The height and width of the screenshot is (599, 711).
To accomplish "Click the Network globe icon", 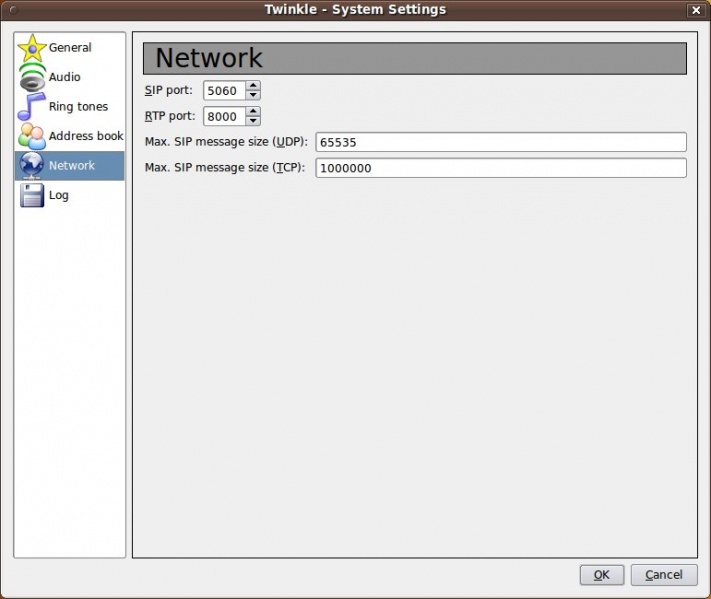I will (32, 166).
